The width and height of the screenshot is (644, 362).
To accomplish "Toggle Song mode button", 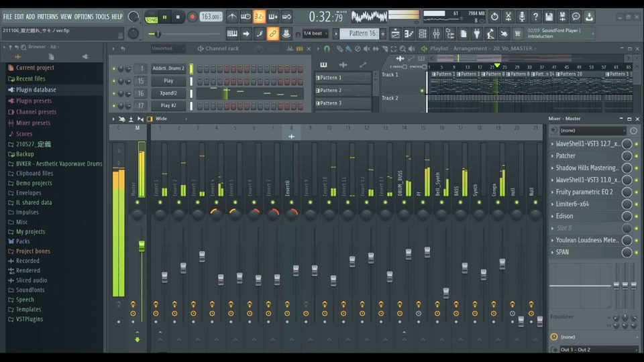I will tap(152, 20).
